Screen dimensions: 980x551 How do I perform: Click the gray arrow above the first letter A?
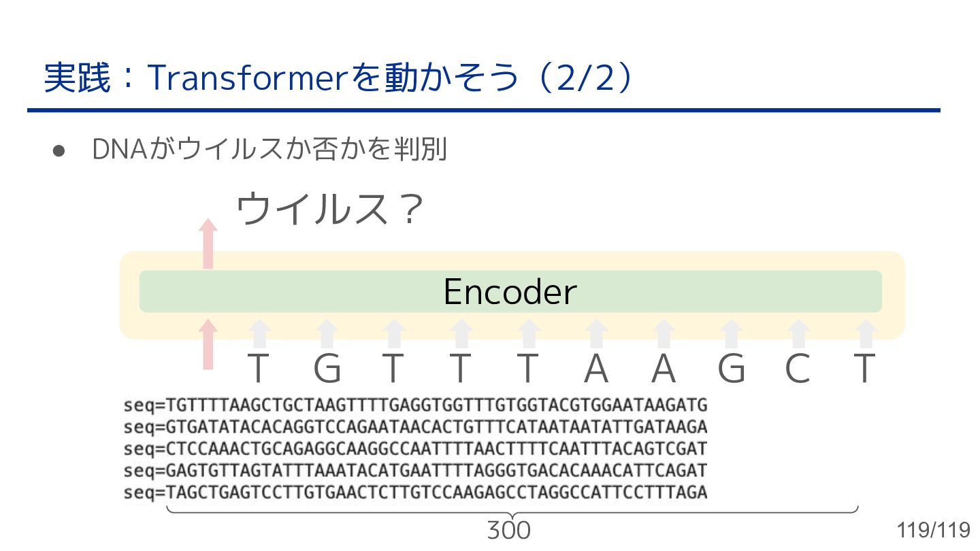(x=595, y=333)
